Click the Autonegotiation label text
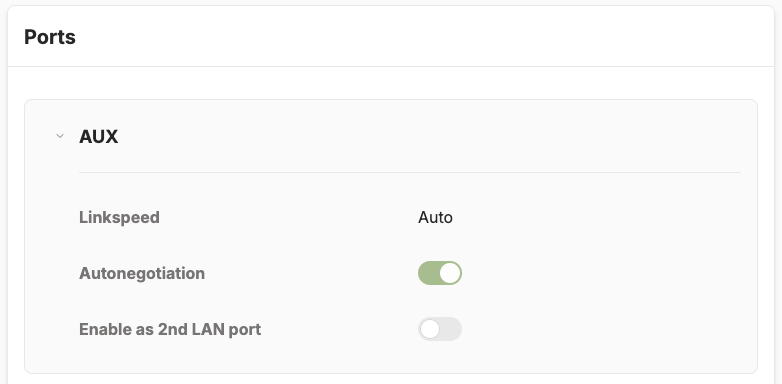782x384 pixels. click(x=142, y=273)
